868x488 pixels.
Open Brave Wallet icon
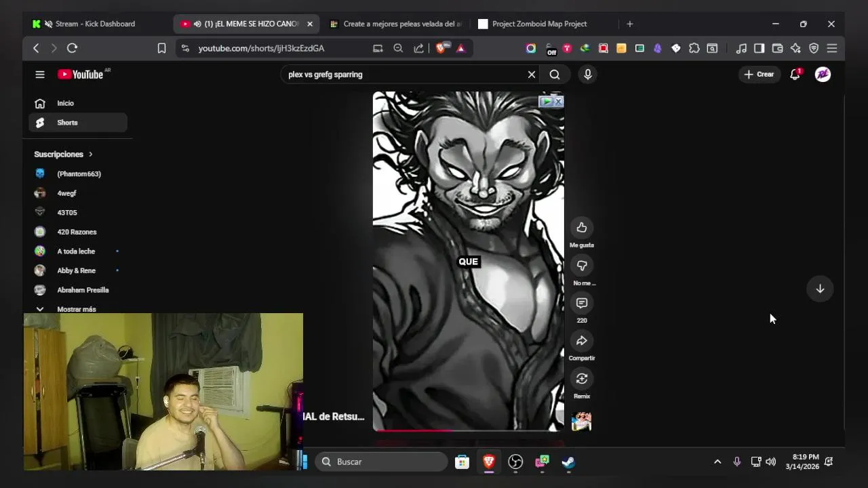coord(777,48)
